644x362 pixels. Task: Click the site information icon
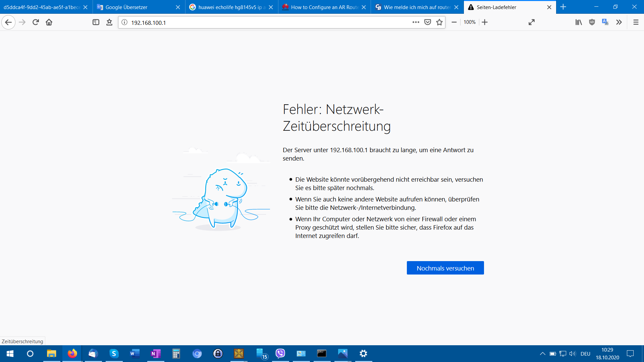[124, 22]
